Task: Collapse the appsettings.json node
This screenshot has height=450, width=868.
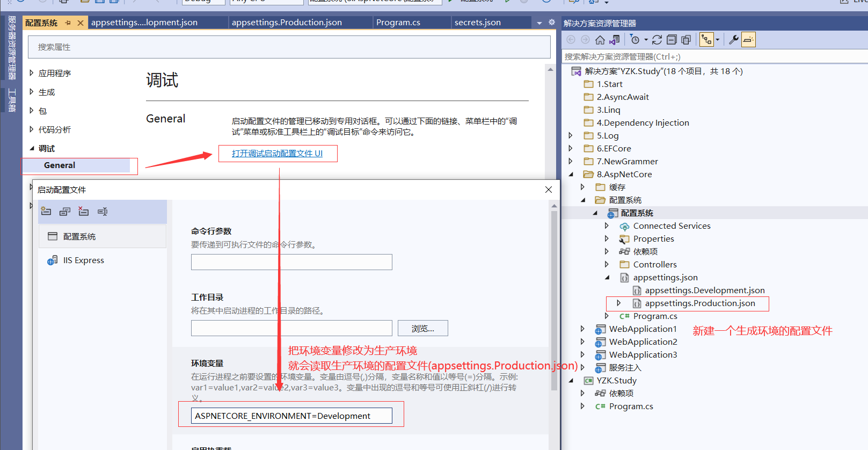Action: pos(607,278)
